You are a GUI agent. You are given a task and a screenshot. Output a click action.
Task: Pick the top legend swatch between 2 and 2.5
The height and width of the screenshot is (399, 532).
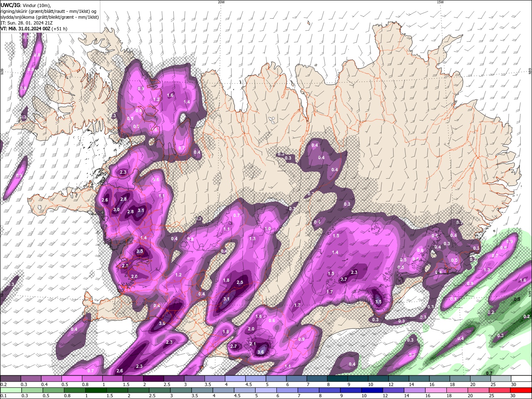pos(153,379)
